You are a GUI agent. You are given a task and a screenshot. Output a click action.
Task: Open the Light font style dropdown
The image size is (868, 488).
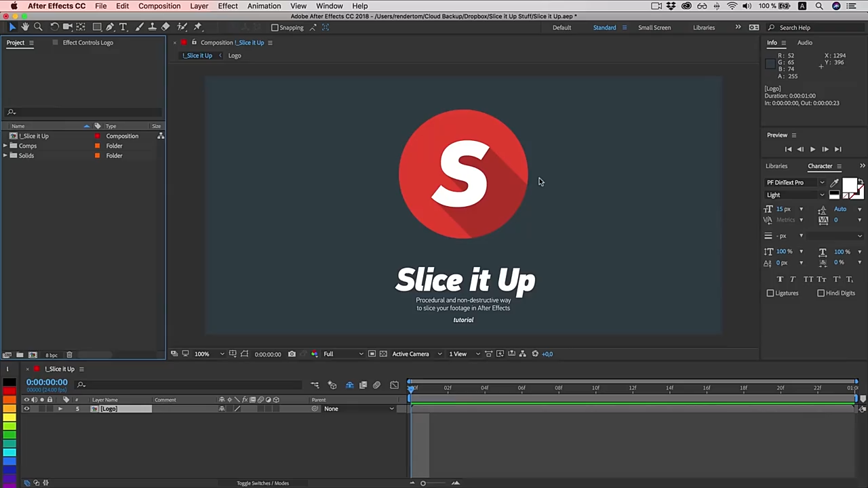795,195
